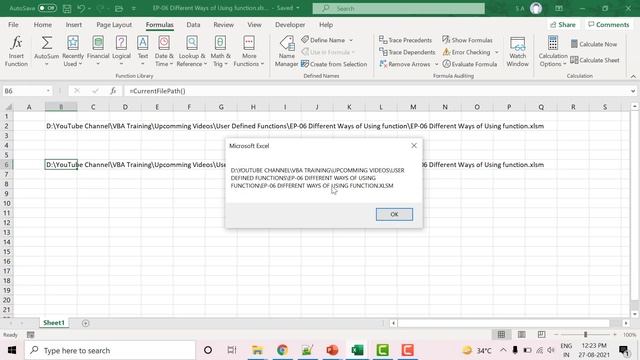Click the zoom slider handle
Viewport: 640px width, 360px height.
pyautogui.click(x=585, y=335)
